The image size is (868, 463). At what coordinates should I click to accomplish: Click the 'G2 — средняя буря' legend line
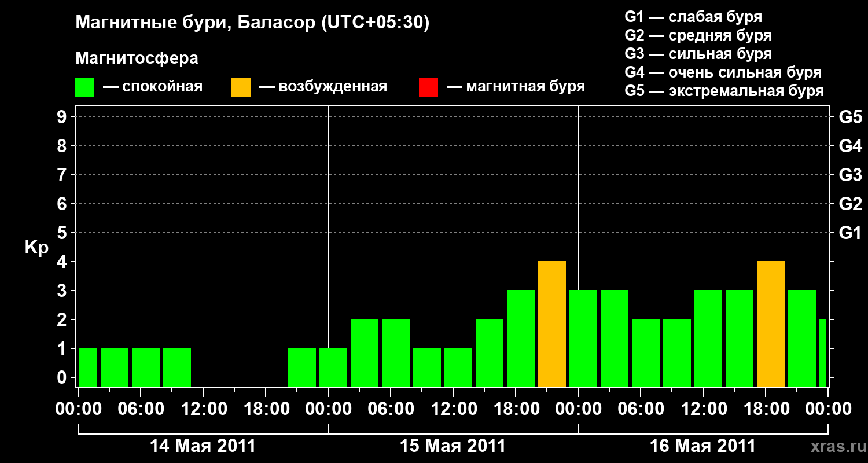[x=698, y=35]
